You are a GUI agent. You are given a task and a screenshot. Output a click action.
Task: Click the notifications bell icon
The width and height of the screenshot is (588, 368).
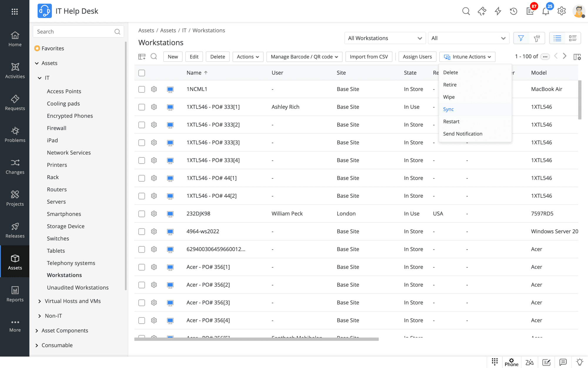(x=546, y=11)
